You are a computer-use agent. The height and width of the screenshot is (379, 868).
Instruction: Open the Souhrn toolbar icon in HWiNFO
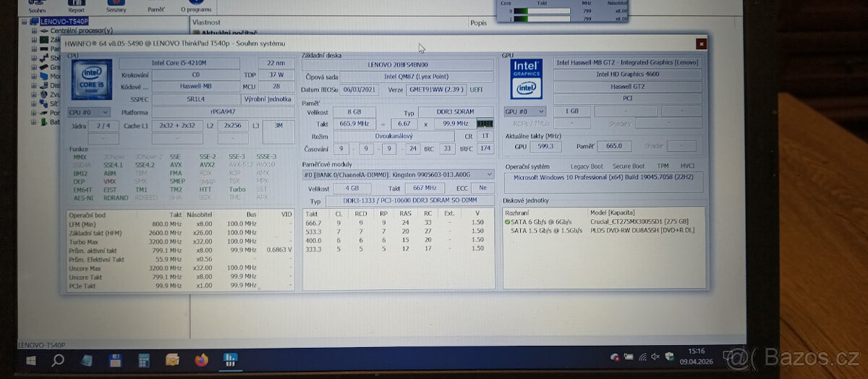pos(36,7)
